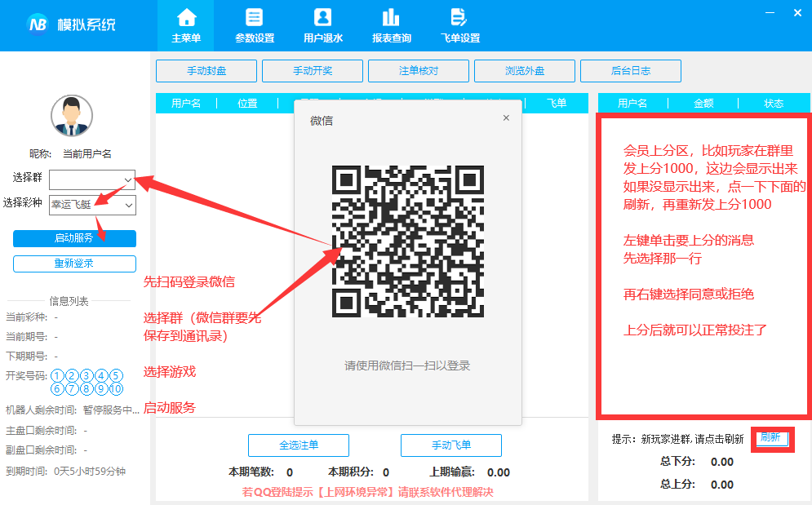Select the 位置 column header

[x=247, y=103]
